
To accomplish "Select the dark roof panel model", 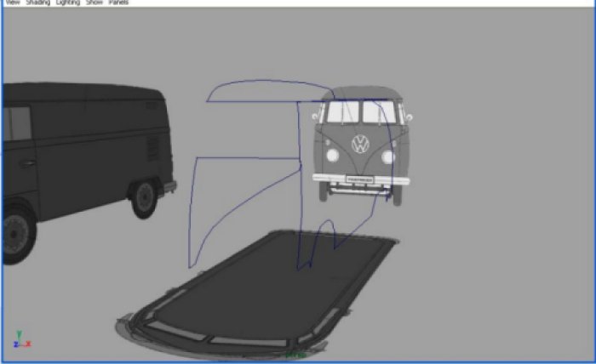I will [x=257, y=294].
